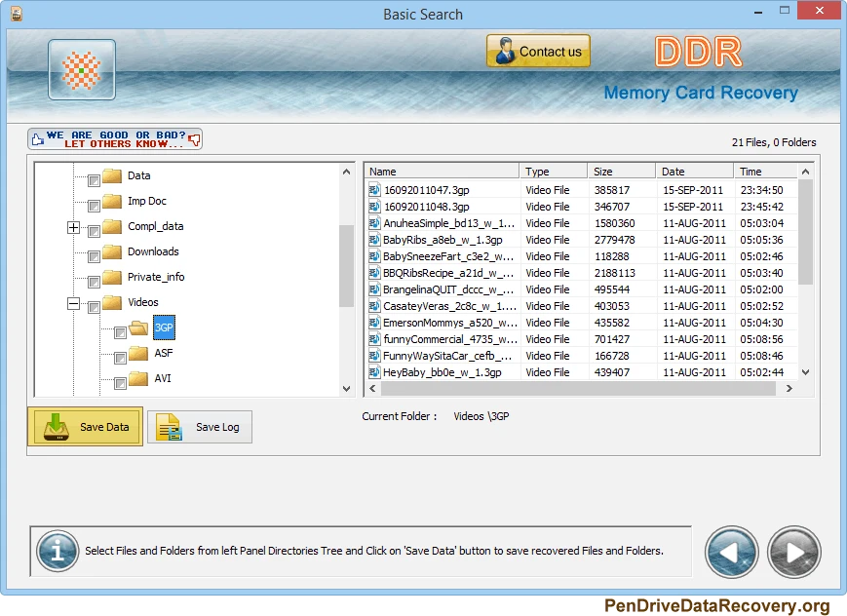Sort files by the Size column header
This screenshot has height=616, width=847.
click(x=621, y=171)
